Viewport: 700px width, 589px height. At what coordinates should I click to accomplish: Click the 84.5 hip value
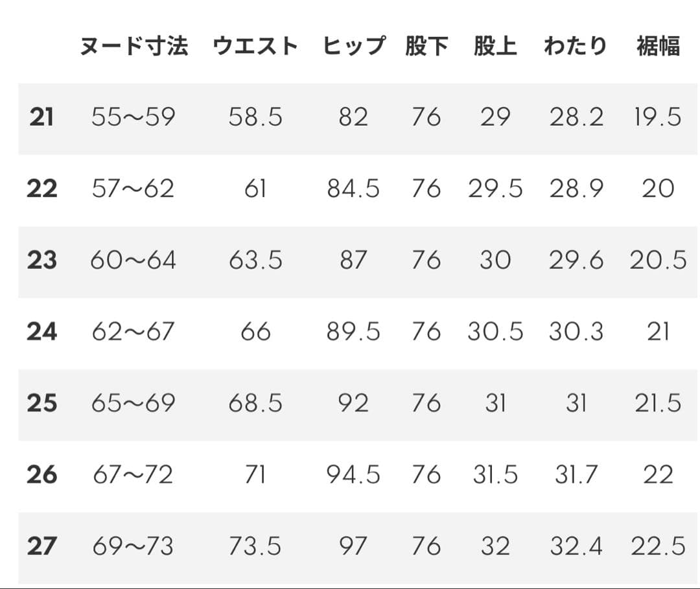click(x=353, y=189)
